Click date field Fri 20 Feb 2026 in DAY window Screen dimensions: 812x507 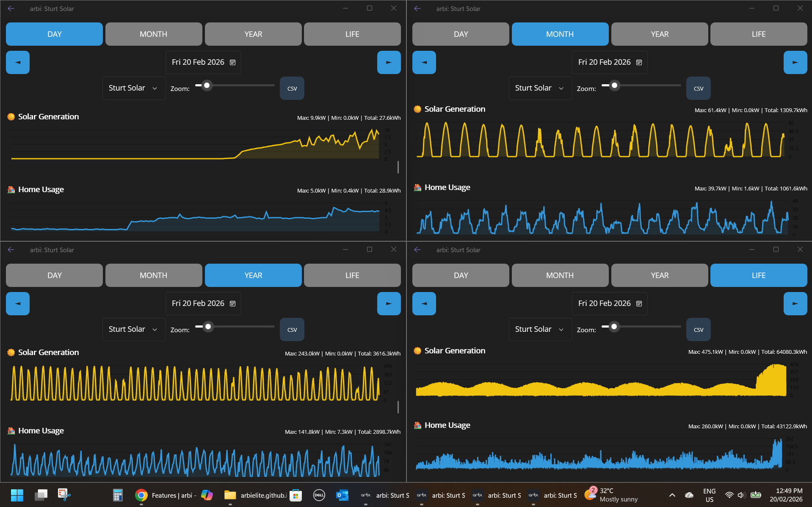pos(203,63)
